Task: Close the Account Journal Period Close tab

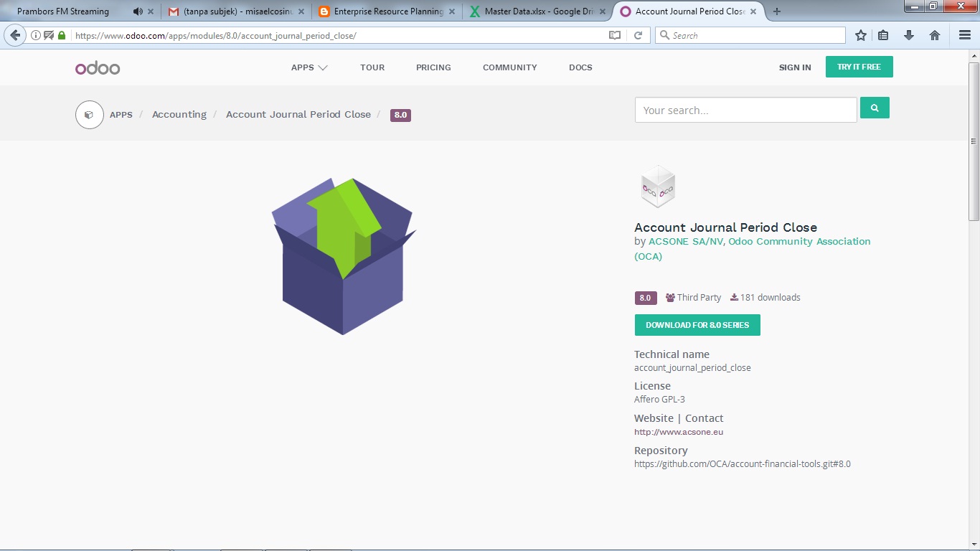Action: click(753, 11)
